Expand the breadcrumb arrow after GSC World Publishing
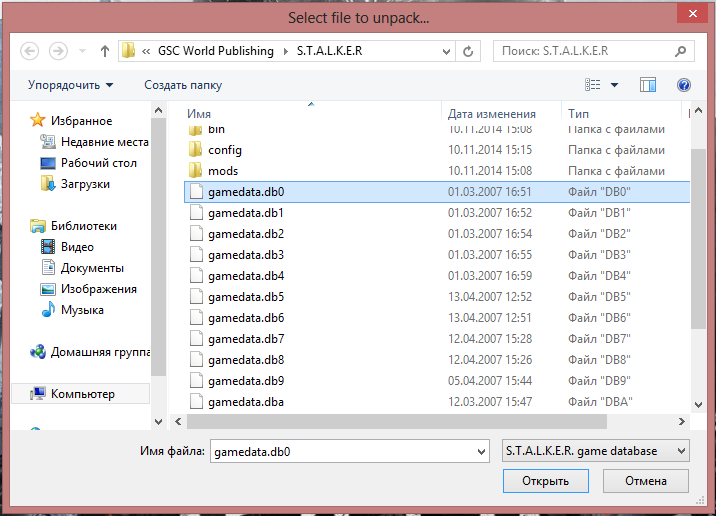This screenshot has width=716, height=516. coord(286,51)
